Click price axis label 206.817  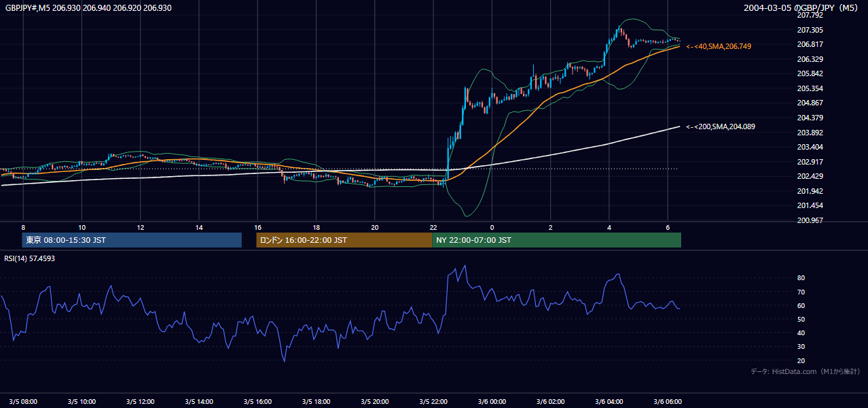pyautogui.click(x=810, y=44)
